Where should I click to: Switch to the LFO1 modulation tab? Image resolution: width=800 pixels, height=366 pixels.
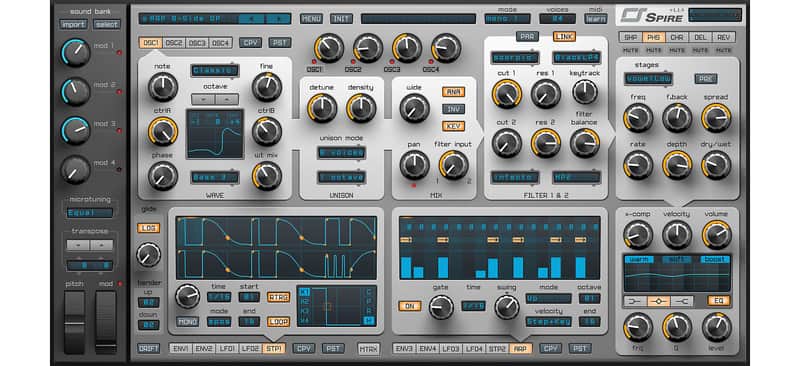[x=227, y=349]
